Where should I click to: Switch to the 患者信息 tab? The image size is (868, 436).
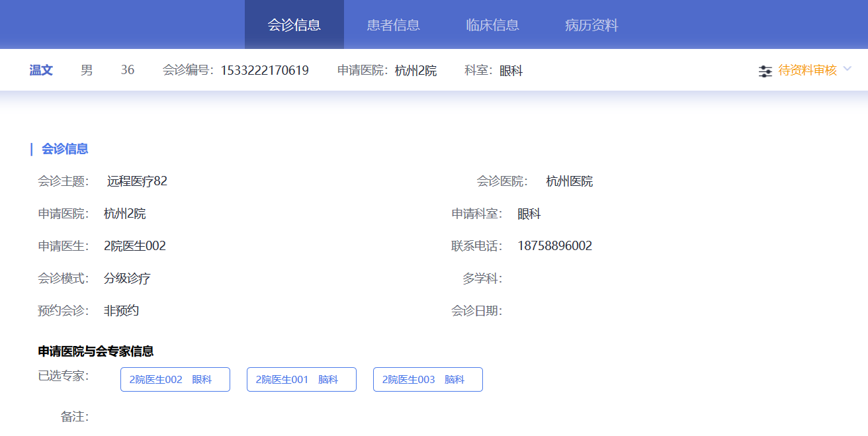click(394, 25)
